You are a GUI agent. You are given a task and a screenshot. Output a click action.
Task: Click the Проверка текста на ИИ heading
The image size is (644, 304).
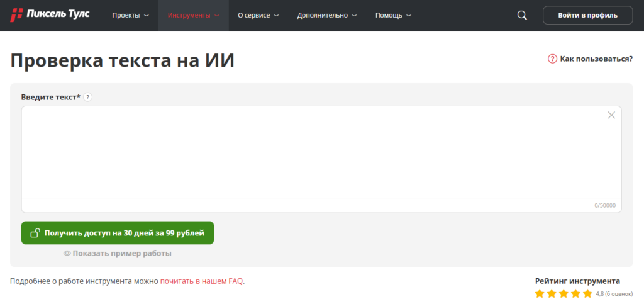click(x=123, y=60)
